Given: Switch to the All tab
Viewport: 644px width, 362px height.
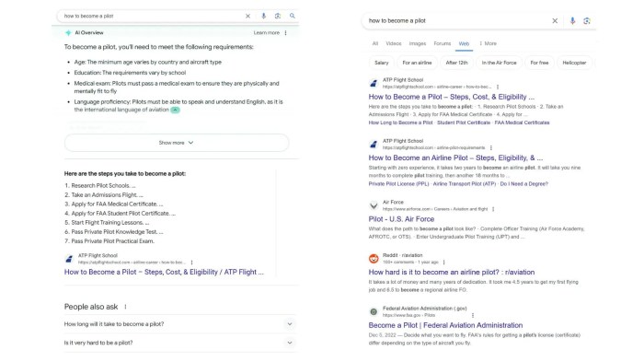Looking at the screenshot, I should pos(375,43).
